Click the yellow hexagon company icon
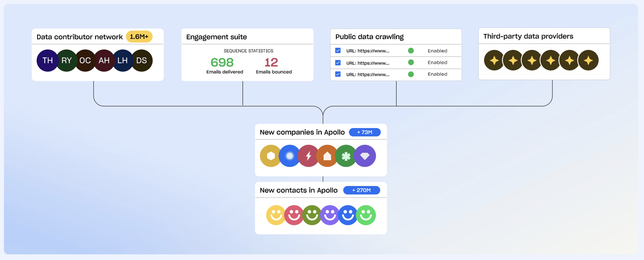The image size is (644, 260). [x=271, y=156]
